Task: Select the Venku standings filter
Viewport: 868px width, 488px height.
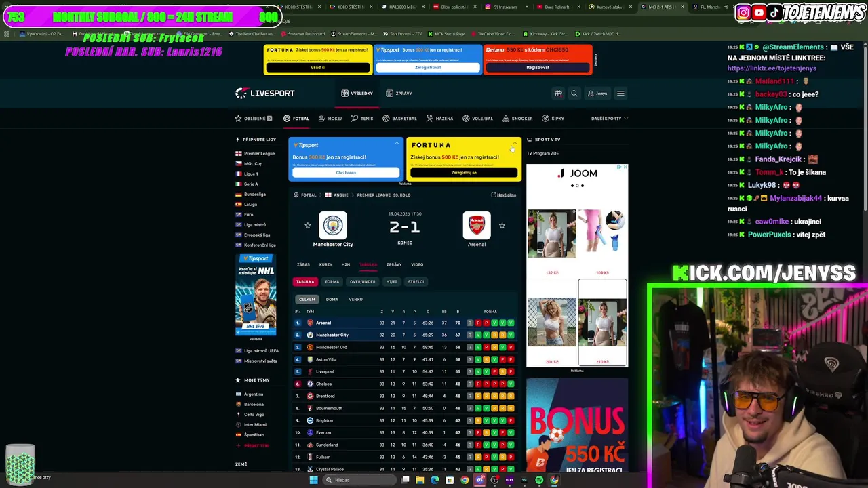Action: (355, 300)
